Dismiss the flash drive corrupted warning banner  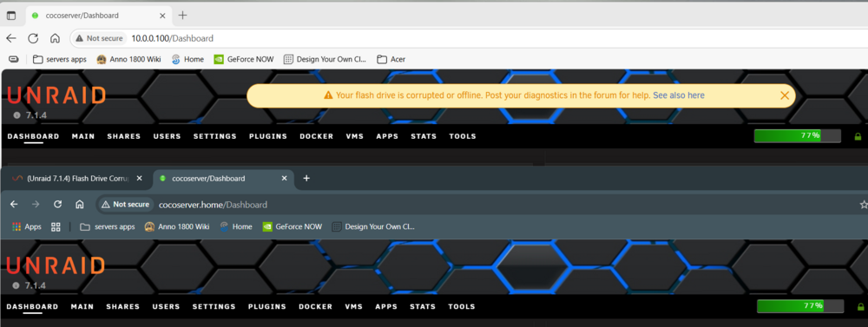(784, 95)
